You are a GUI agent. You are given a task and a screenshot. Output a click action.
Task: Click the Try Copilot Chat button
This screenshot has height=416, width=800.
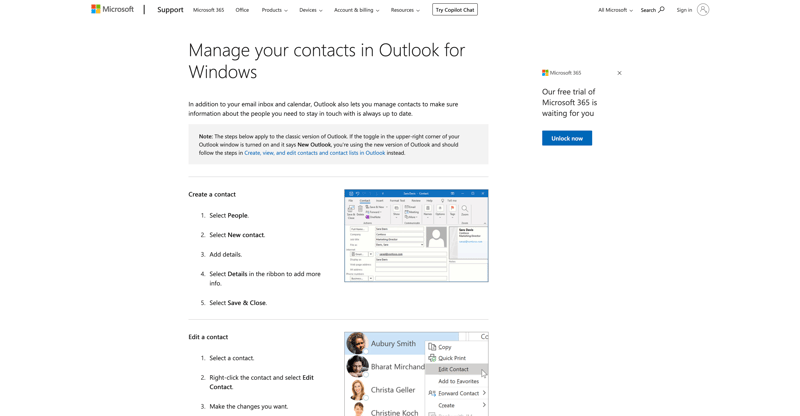click(x=455, y=10)
